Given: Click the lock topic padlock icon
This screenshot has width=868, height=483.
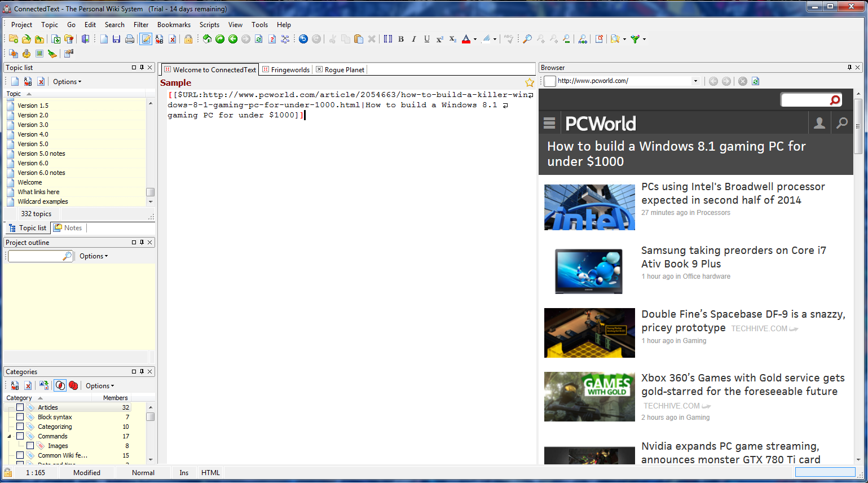Looking at the screenshot, I should pos(188,39).
